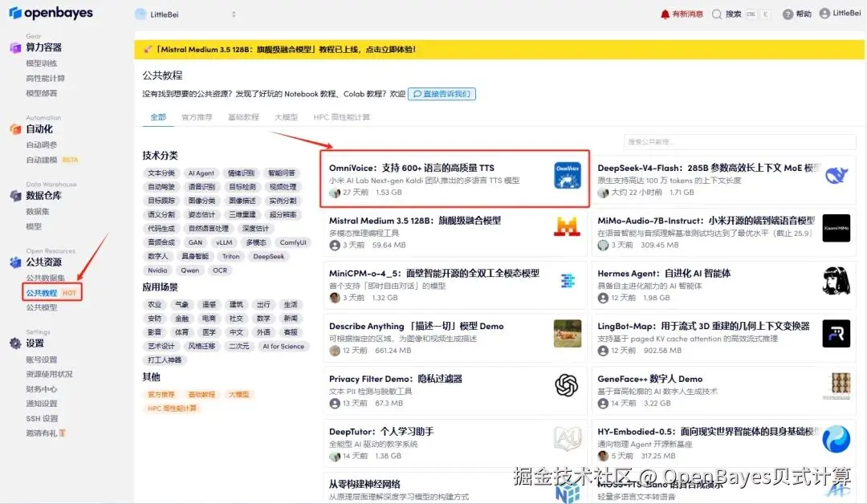Open 公共数据集 in the sidebar
The image size is (867, 504).
pyautogui.click(x=45, y=278)
